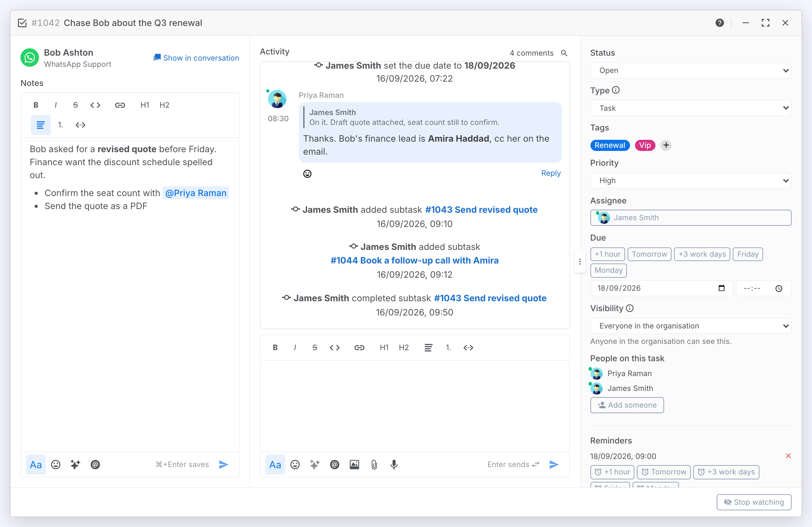The width and height of the screenshot is (812, 527).
Task: Remove the 18/09/2026 09:00 reminder
Action: pos(788,456)
